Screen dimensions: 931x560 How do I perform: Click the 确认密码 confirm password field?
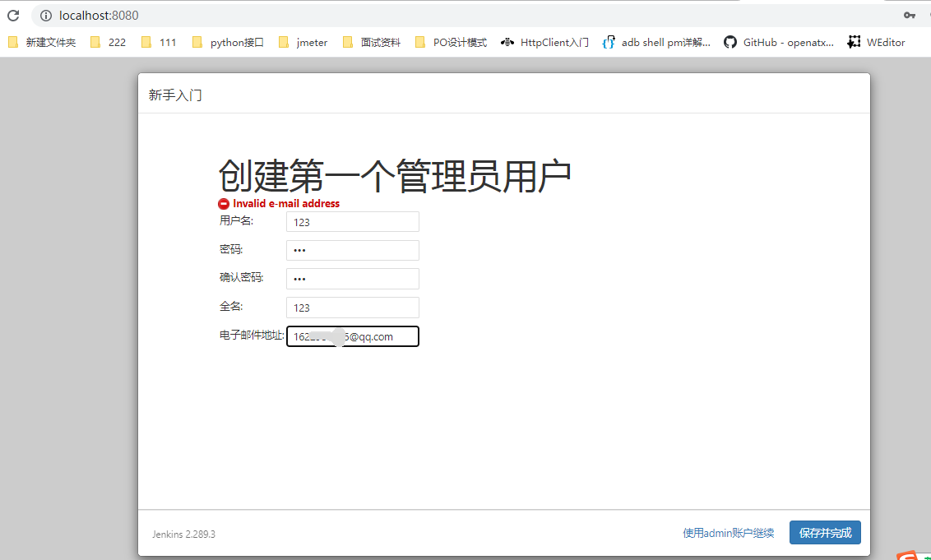pos(353,279)
